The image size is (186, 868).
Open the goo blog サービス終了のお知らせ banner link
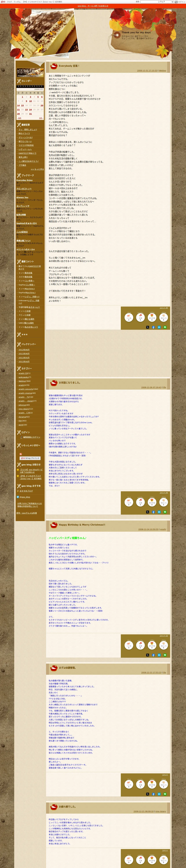[x=93, y=6]
